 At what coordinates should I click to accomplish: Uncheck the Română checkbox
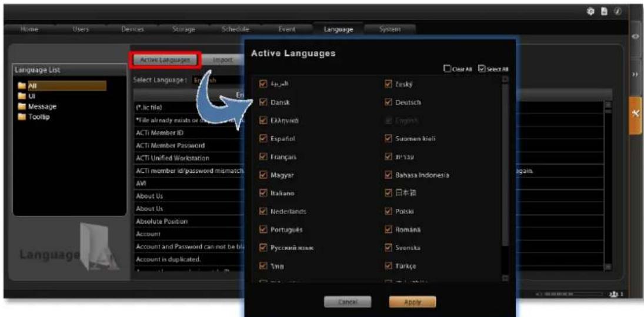(x=388, y=229)
